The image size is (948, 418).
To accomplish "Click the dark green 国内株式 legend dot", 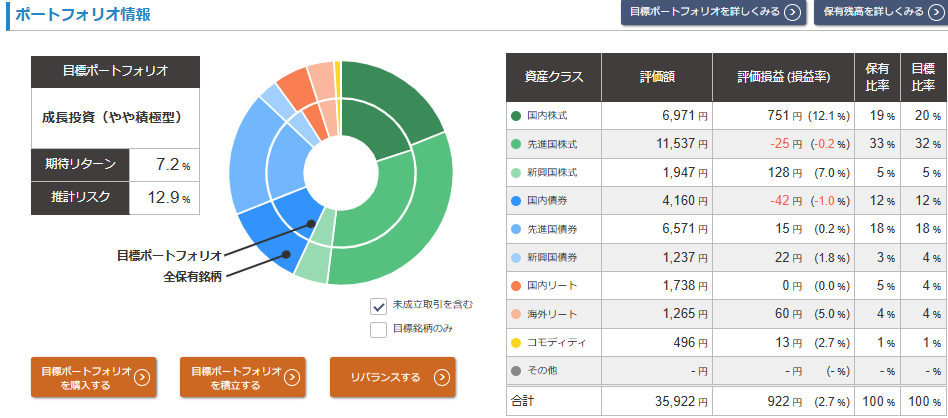I will coord(516,116).
